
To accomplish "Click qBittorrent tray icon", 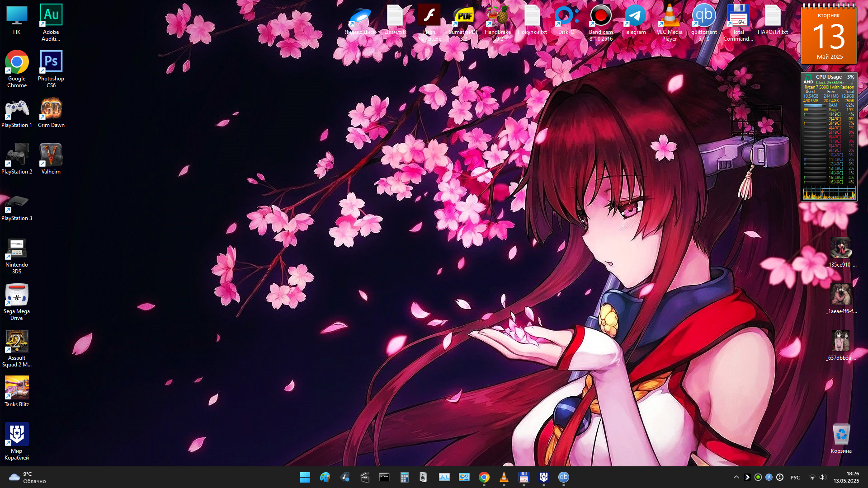I will (x=769, y=477).
